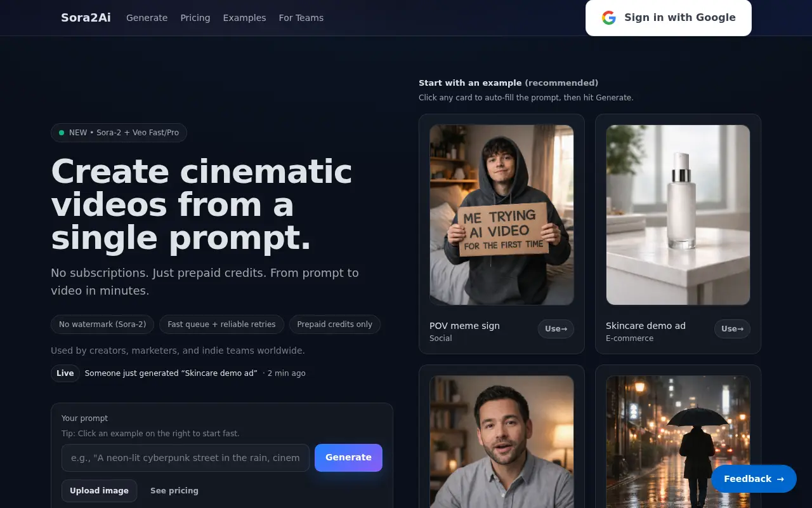Viewport: 812px width, 508px height.
Task: Use the POV meme sign example
Action: click(556, 329)
